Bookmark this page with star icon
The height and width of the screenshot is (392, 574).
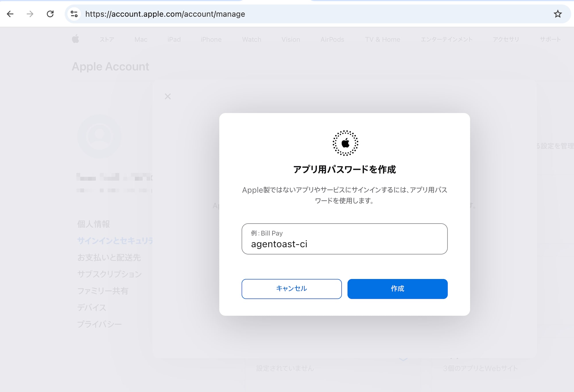[557, 14]
